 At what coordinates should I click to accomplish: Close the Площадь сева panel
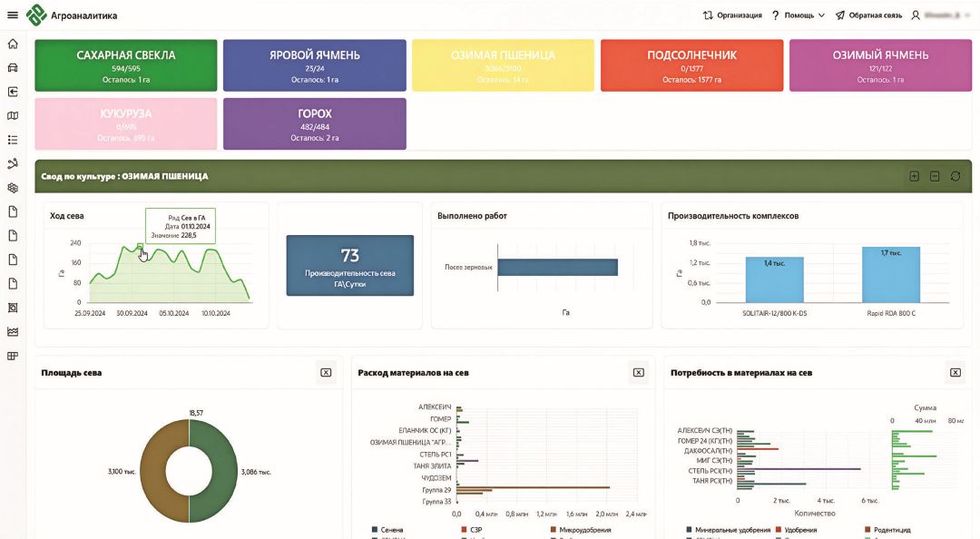tap(326, 372)
